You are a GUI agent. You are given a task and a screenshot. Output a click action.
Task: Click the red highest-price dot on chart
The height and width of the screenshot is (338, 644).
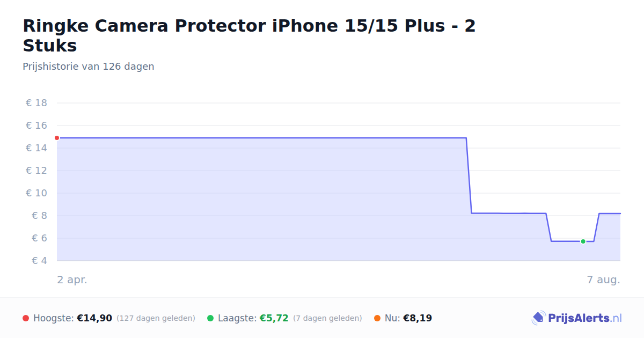[57, 138]
